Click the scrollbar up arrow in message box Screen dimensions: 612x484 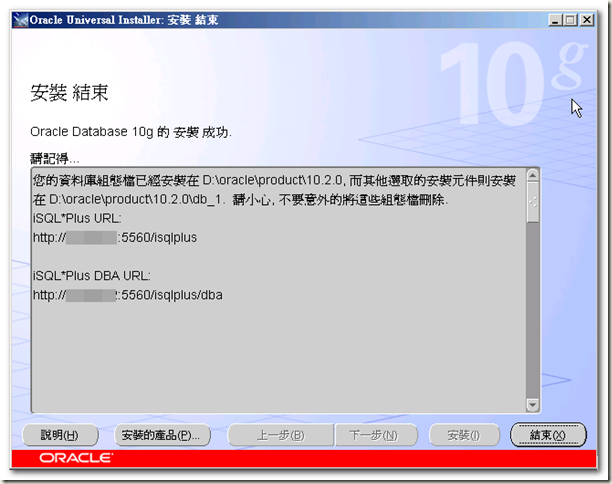(532, 175)
